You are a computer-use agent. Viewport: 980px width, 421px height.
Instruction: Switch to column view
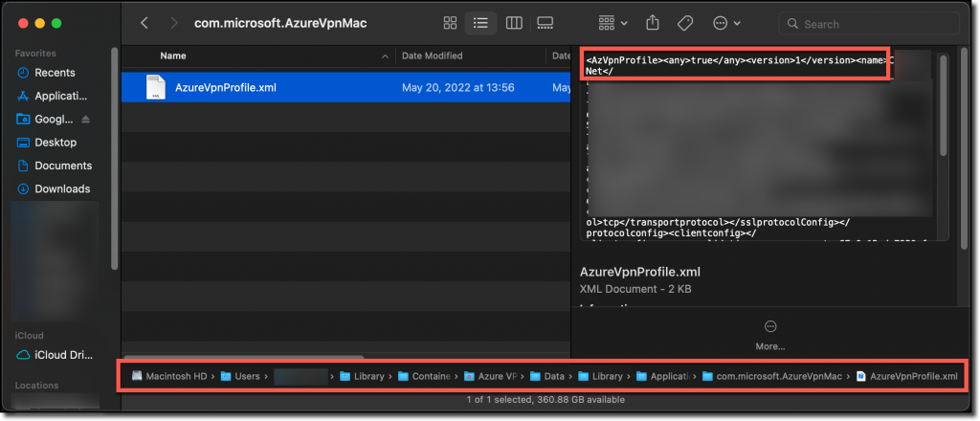[x=514, y=24]
